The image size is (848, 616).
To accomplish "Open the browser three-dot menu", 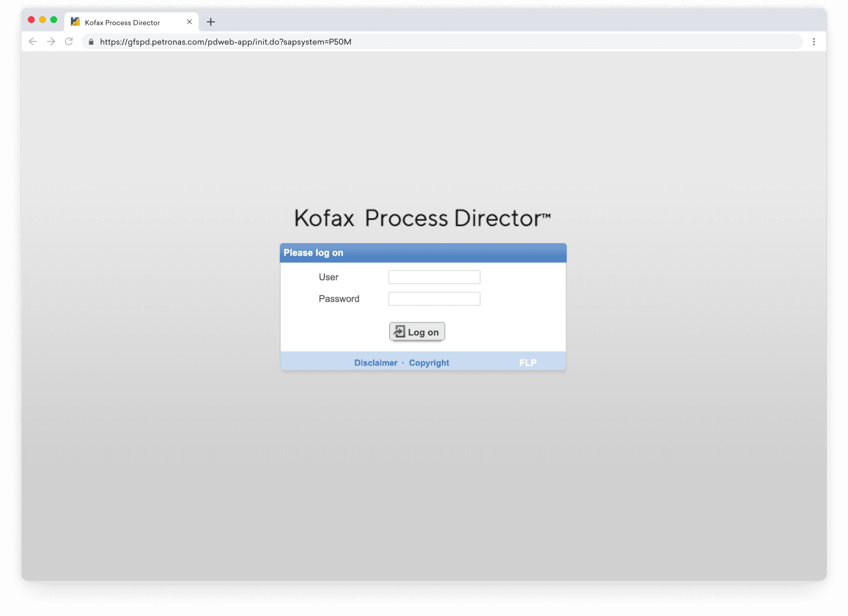I will [x=814, y=42].
